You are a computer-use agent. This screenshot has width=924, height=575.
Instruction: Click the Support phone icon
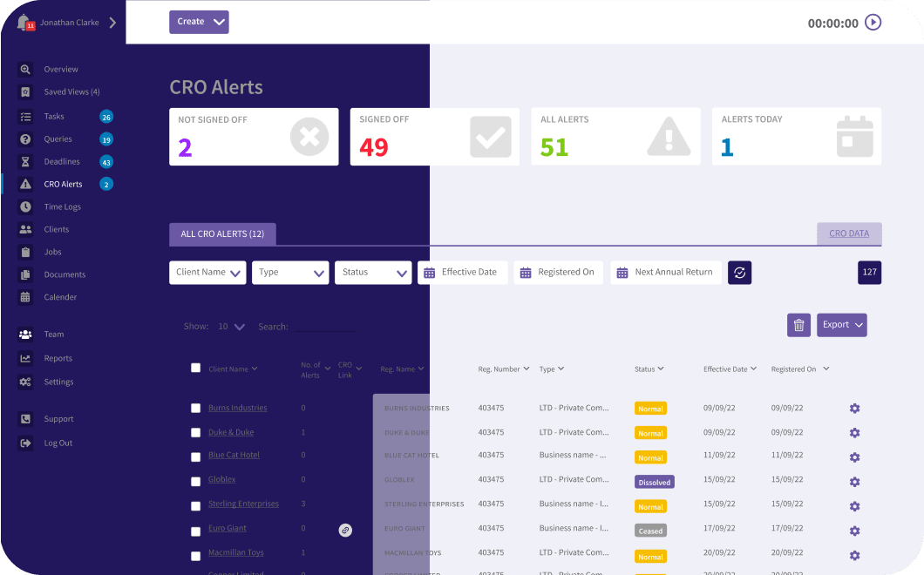pyautogui.click(x=25, y=419)
